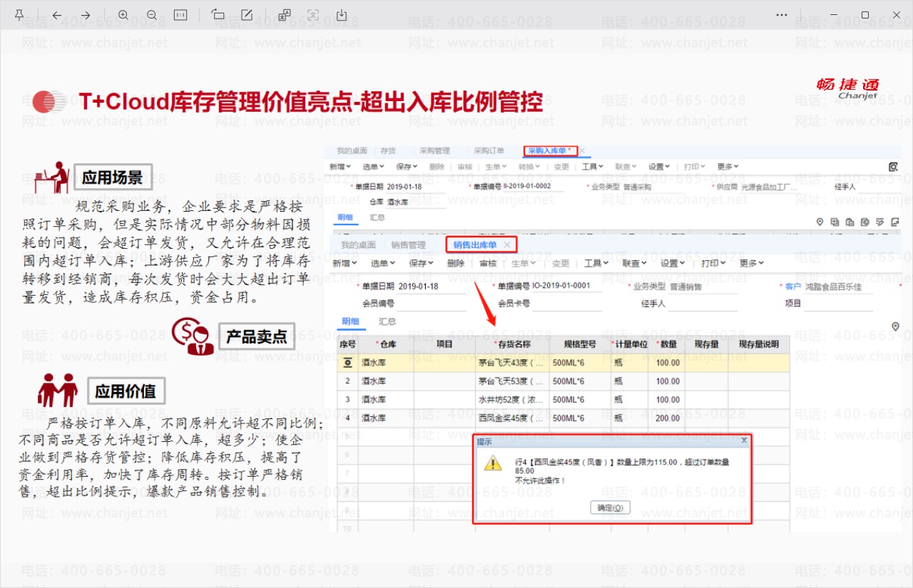Click the 会员卡号 input field

point(567,304)
